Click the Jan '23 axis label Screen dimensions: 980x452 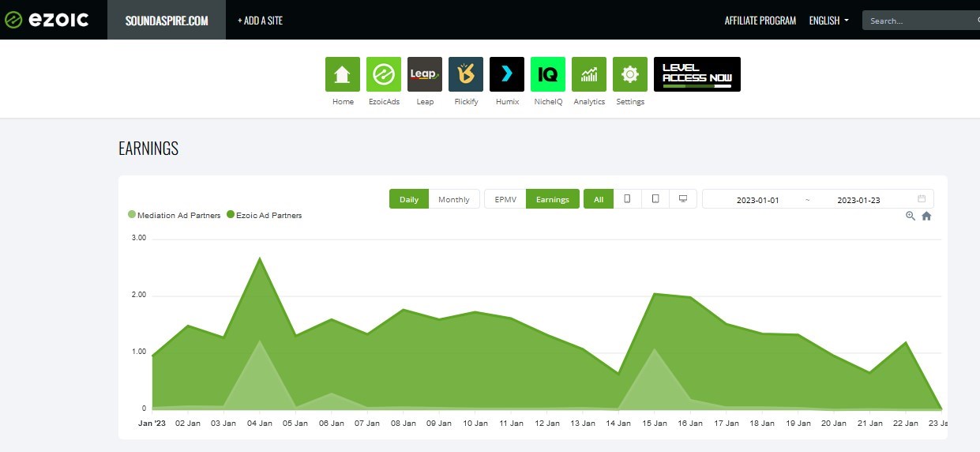[x=152, y=424]
